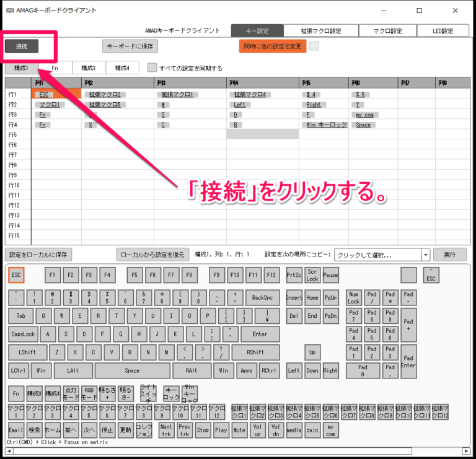Select ESC cell in row 1
The height and width of the screenshot is (459, 476).
coord(56,94)
